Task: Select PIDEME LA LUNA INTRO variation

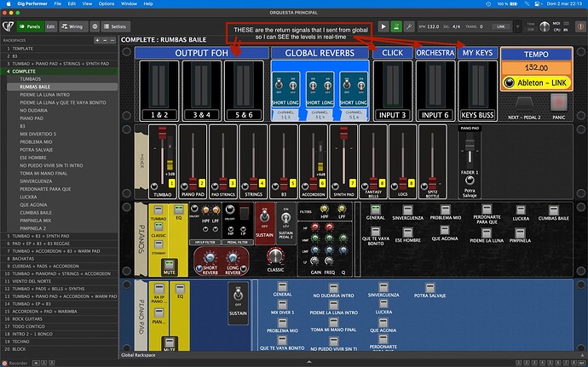Action: point(44,95)
